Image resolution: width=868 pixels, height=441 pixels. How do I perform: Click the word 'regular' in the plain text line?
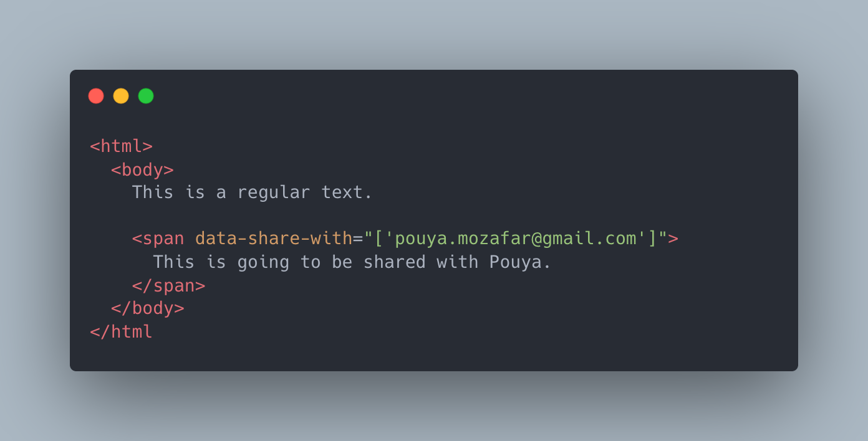274,192
